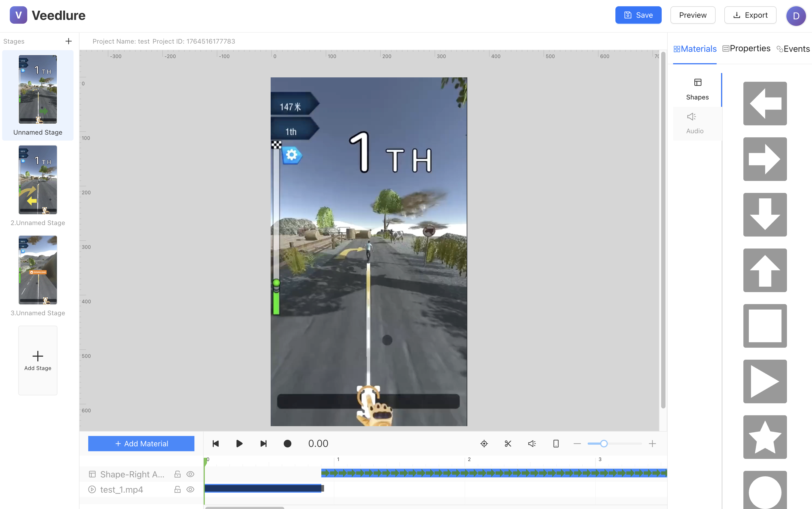Click the device orientation phone icon
This screenshot has width=812, height=509.
tap(556, 444)
